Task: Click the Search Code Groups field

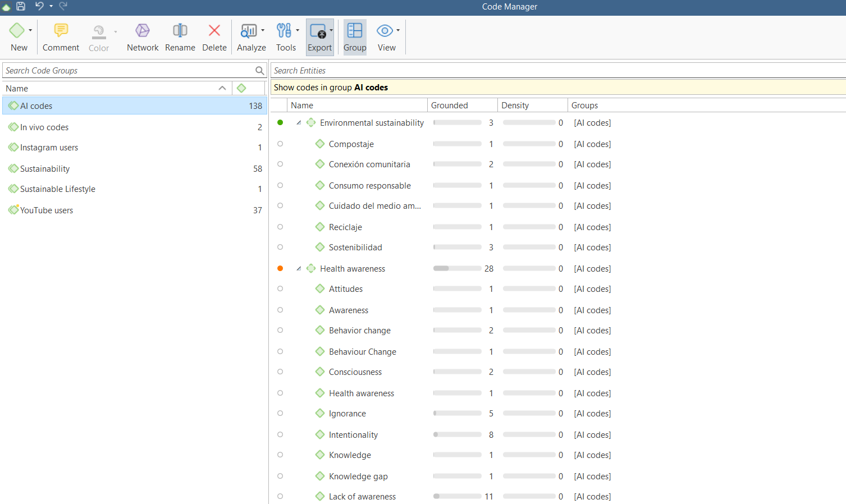Action: pyautogui.click(x=128, y=71)
